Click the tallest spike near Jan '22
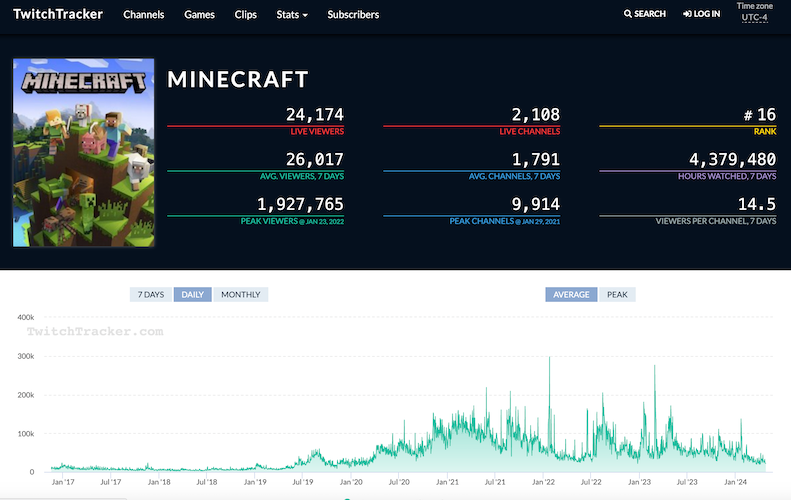This screenshot has height=500, width=791. [x=549, y=358]
